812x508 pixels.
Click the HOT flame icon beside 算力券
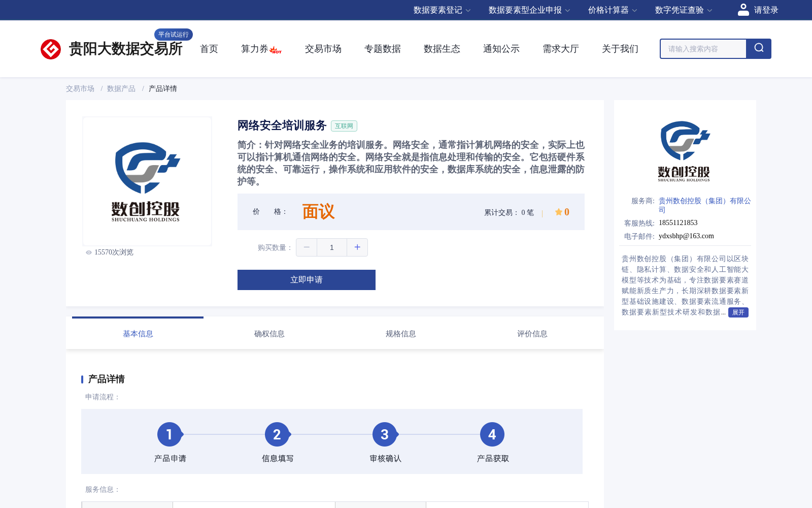click(x=276, y=50)
